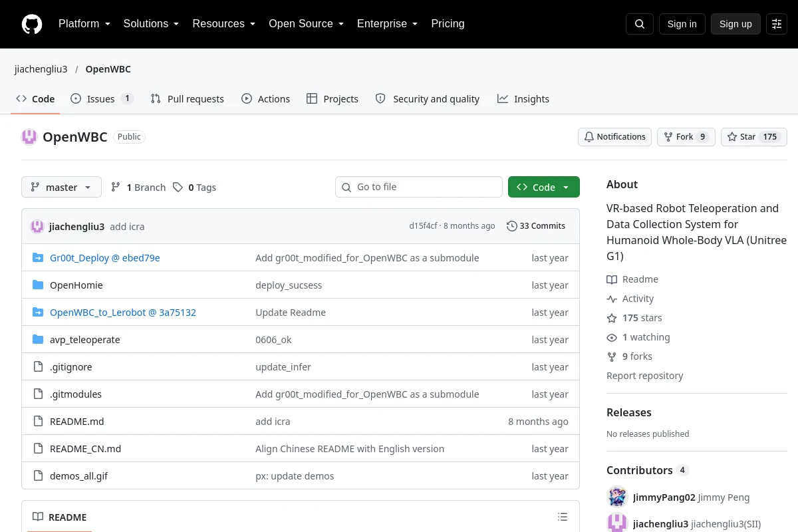Expand the Resources menu
The image size is (798, 532).
point(224,24)
